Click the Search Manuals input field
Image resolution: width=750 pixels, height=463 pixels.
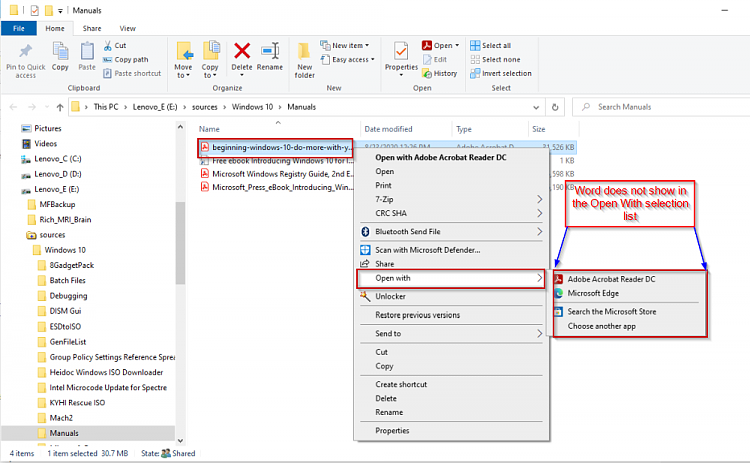click(660, 106)
